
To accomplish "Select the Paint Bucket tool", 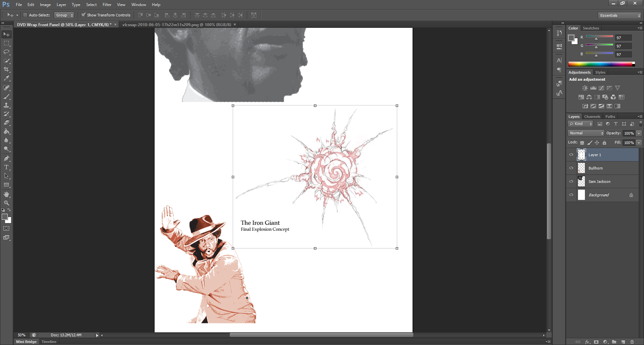I will 6,131.
